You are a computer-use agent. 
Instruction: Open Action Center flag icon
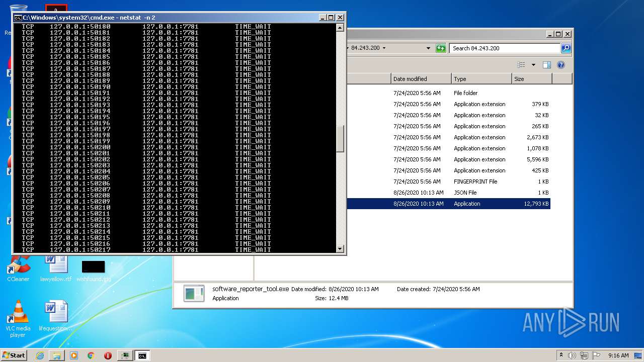tap(596, 355)
